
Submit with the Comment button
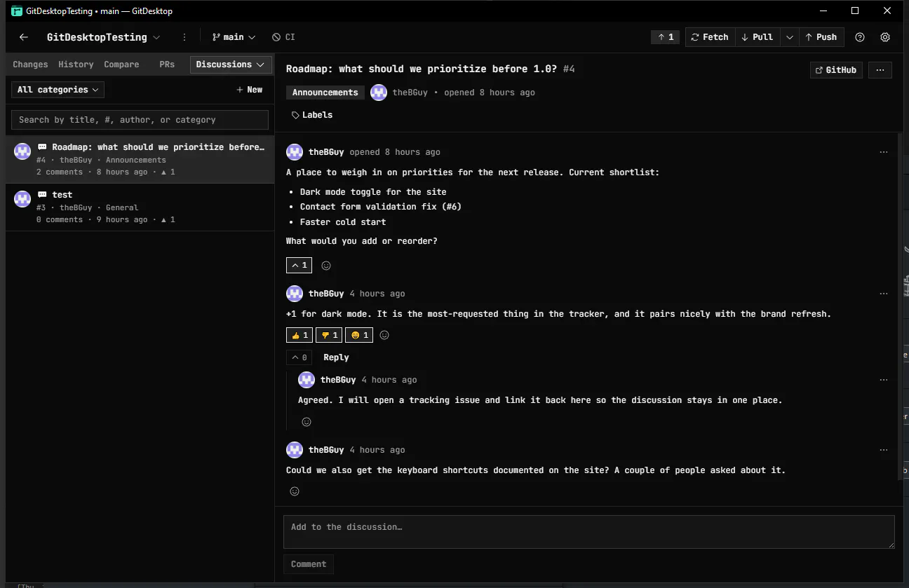click(309, 564)
